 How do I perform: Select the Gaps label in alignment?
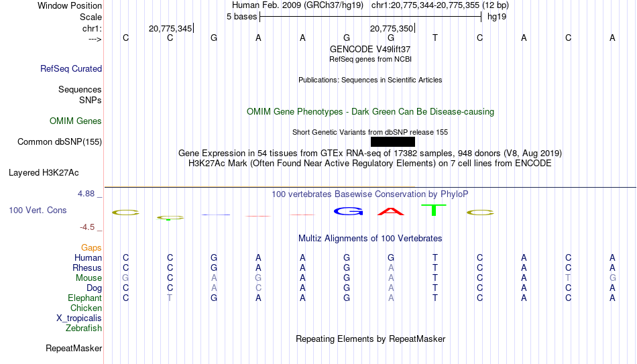91,248
